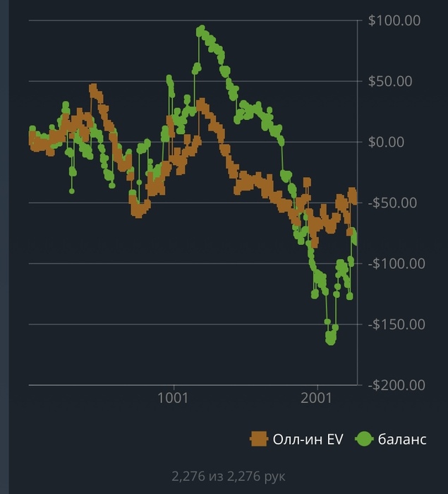
Task: Toggle the баланс legend series
Action: coord(391,439)
